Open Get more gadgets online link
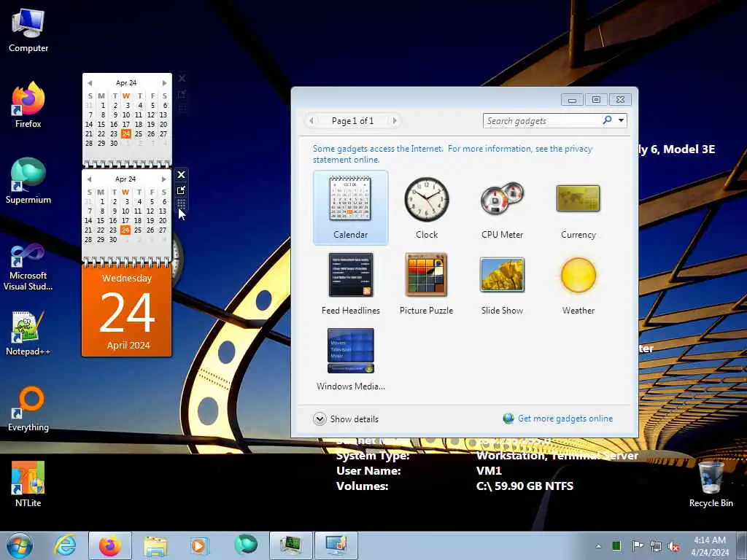This screenshot has height=560, width=747. click(x=565, y=419)
